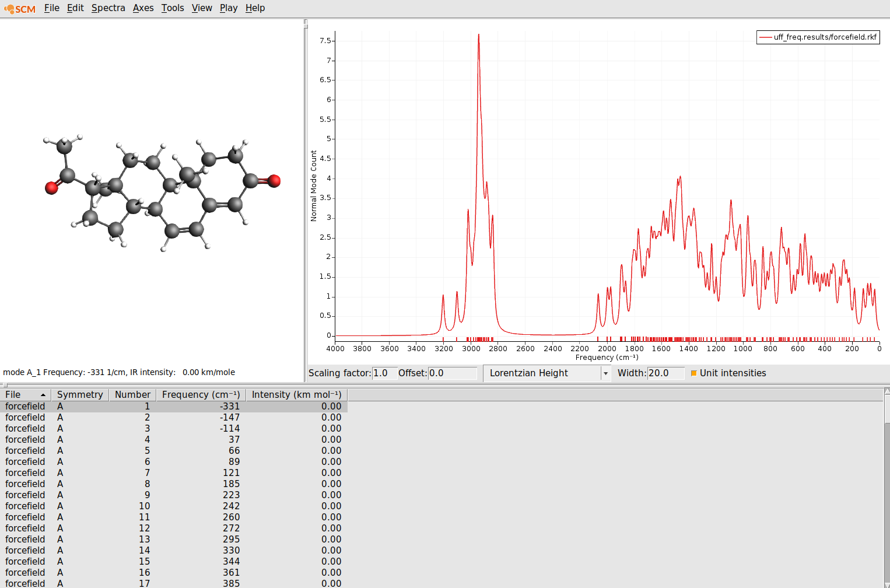Click the Normal Mode Count axis label
Viewport: 890px width, 588px height.
click(x=314, y=186)
